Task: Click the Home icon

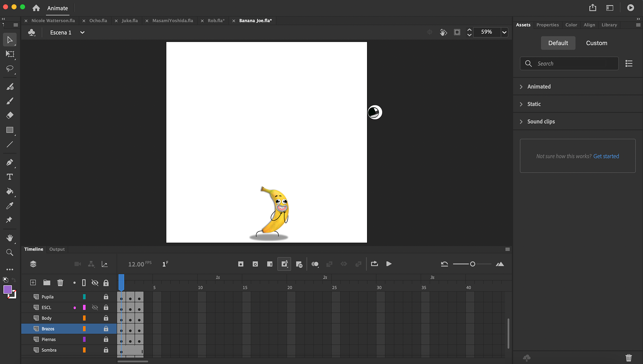Action: tap(36, 8)
